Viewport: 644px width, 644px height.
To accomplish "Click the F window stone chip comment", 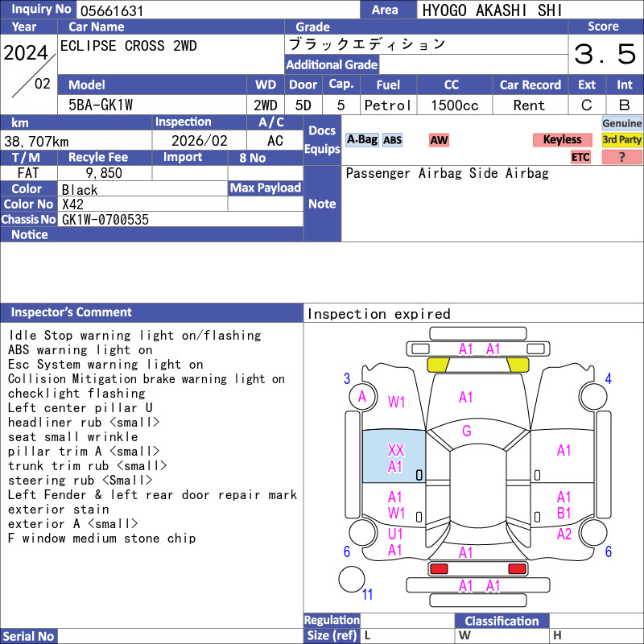I will (102, 538).
